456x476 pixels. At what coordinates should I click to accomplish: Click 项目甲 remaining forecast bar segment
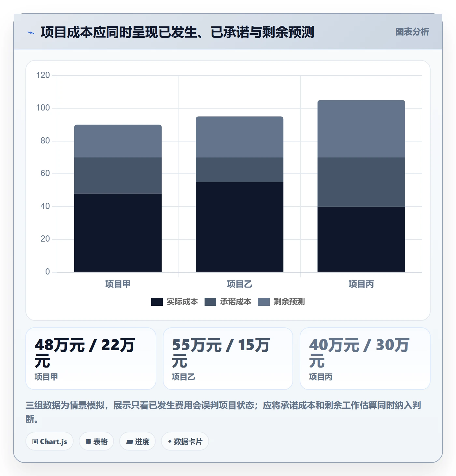coord(118,141)
